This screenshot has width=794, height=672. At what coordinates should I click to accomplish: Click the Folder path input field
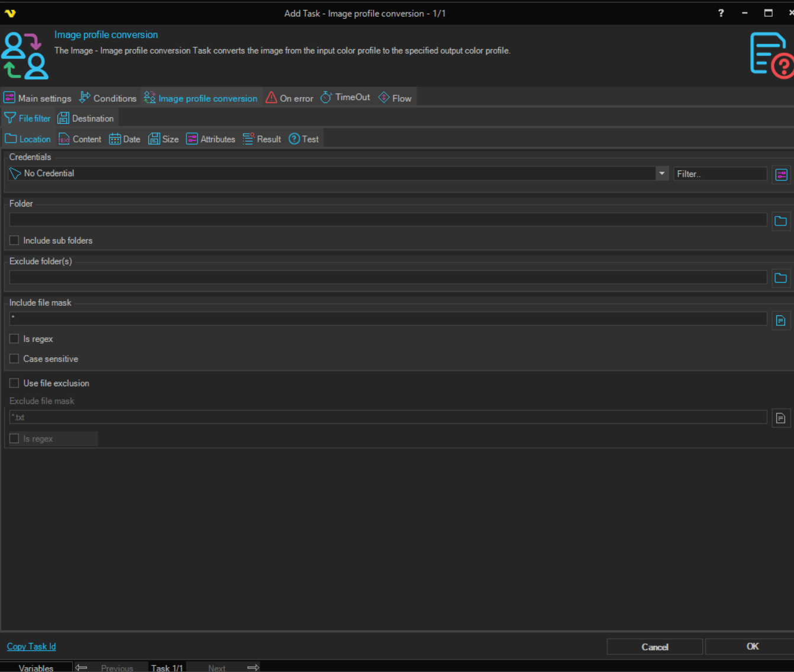click(388, 220)
